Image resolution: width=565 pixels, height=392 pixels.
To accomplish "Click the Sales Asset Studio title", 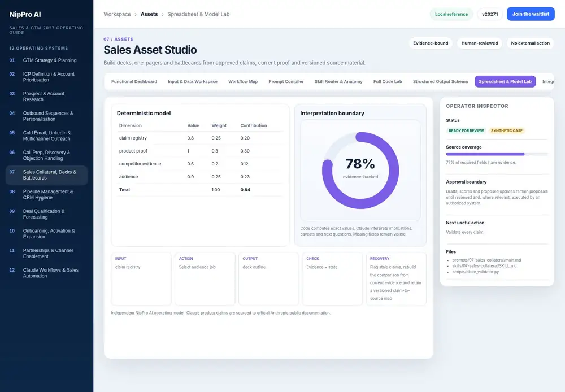I will click(150, 50).
